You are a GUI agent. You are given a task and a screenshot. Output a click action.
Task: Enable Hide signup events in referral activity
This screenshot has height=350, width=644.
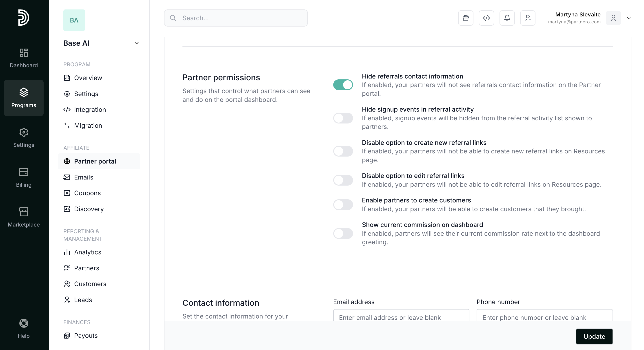[x=343, y=118]
